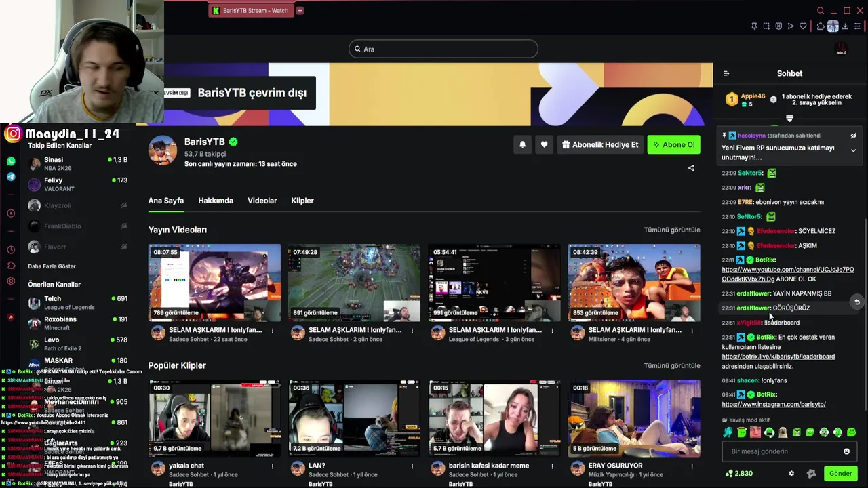The height and width of the screenshot is (488, 868).
Task: Open extensions cube icon in browser sidebar
Action: pos(11,266)
